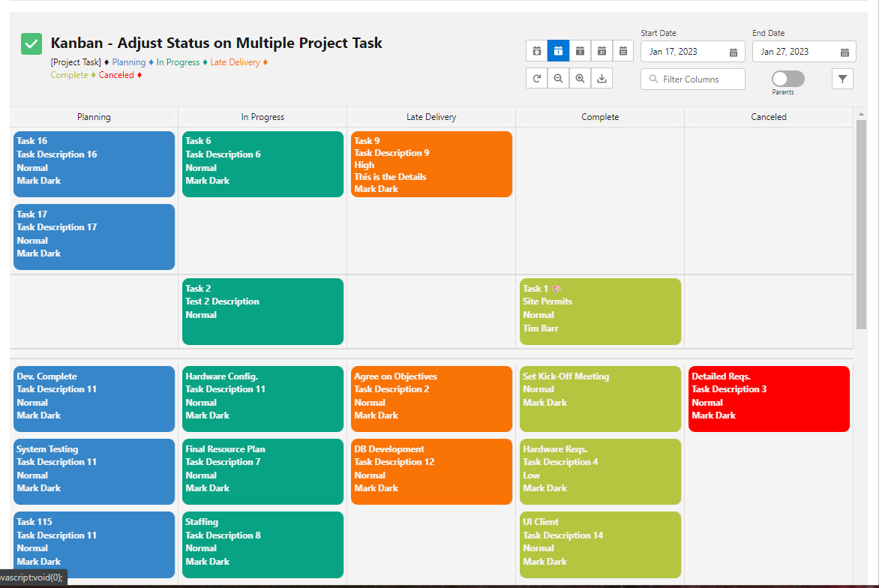Click the green checkmark app icon
Image resolution: width=879 pixels, height=588 pixels.
[x=31, y=43]
